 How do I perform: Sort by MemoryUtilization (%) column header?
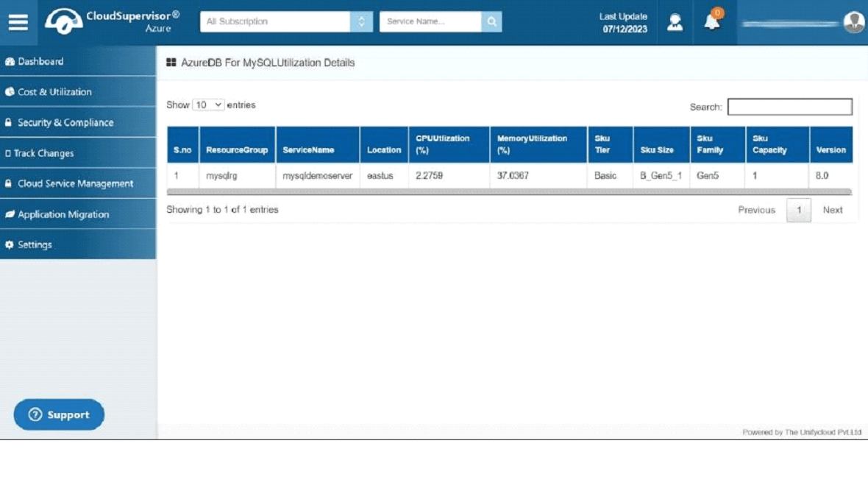coord(538,144)
